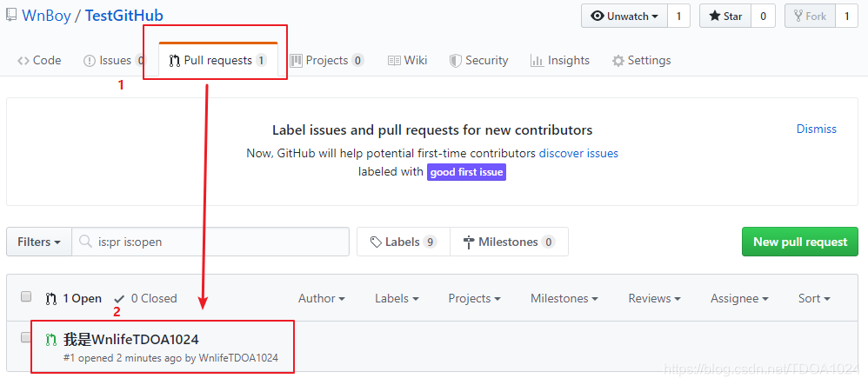Click the Settings tab gear icon

tap(618, 61)
